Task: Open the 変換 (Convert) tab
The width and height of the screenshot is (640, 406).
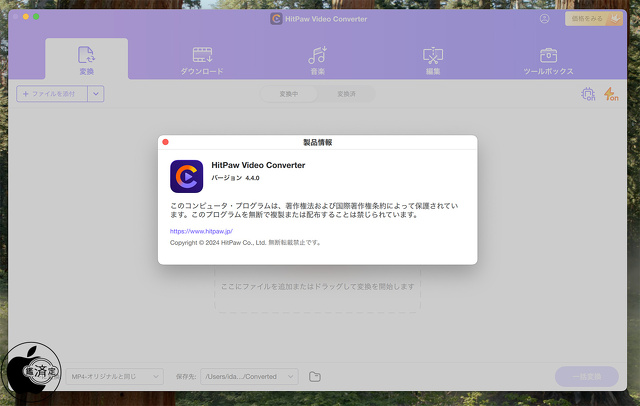Action: click(86, 59)
